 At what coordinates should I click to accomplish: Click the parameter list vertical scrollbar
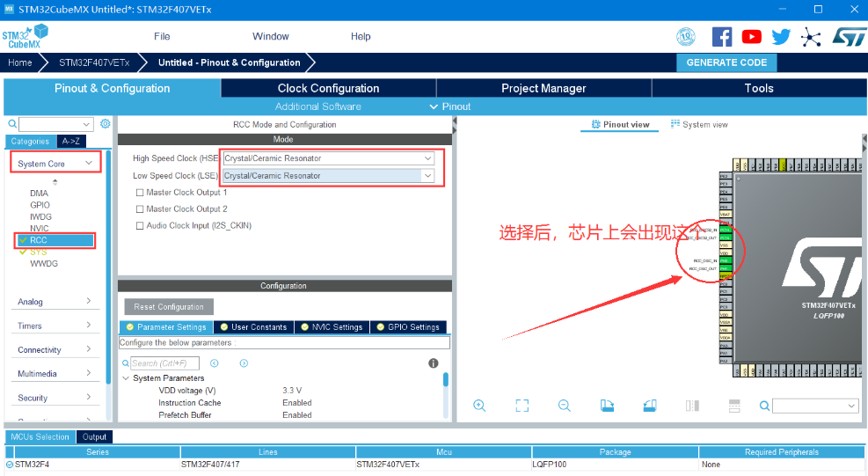click(x=446, y=395)
